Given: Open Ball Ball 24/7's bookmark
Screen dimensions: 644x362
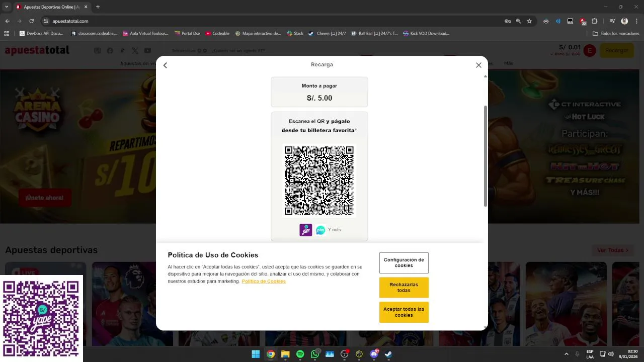Looking at the screenshot, I should click(x=374, y=34).
